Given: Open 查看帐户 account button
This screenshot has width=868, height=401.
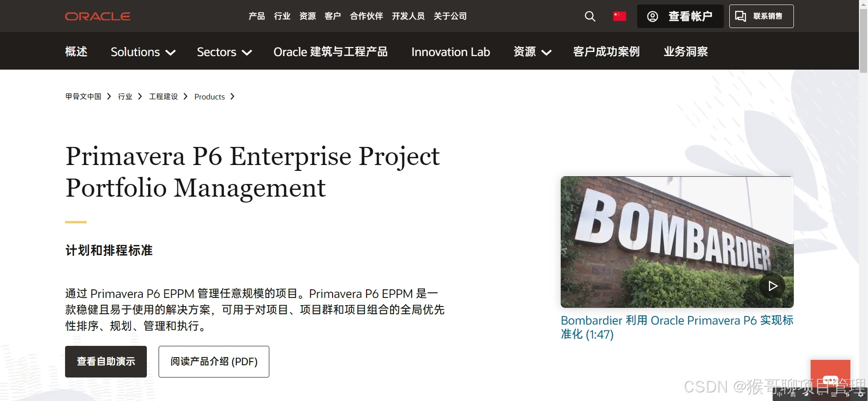Looking at the screenshot, I should 680,16.
